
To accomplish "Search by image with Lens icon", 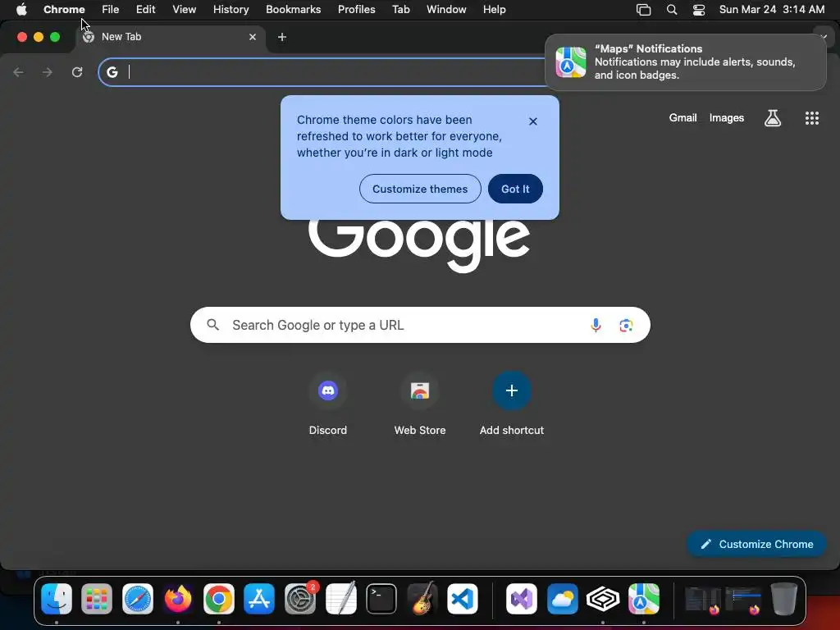I will click(626, 325).
